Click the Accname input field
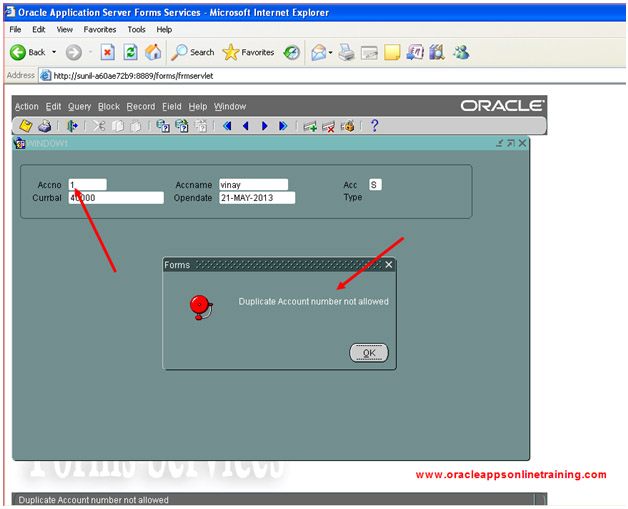The height and width of the screenshot is (509, 628). click(253, 184)
